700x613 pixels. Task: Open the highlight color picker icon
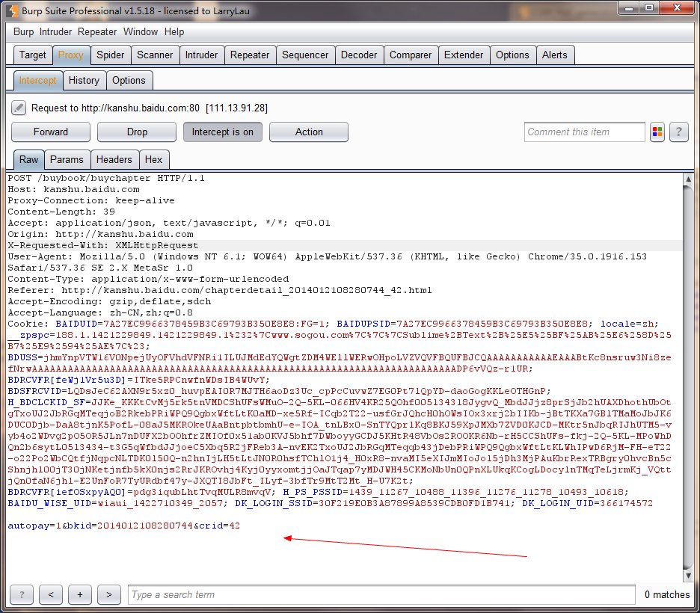pos(657,132)
